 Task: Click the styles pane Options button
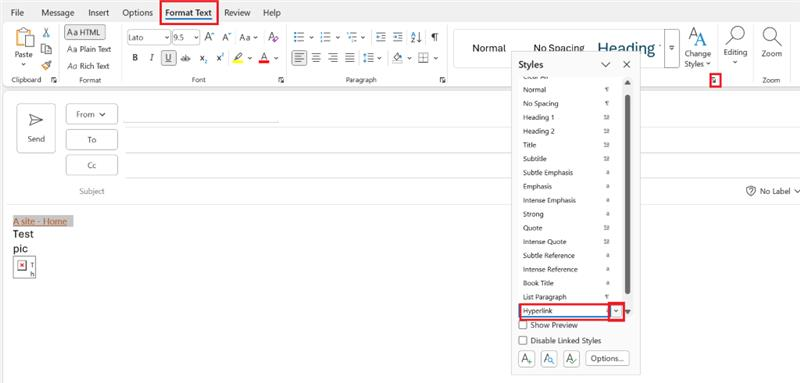(607, 359)
